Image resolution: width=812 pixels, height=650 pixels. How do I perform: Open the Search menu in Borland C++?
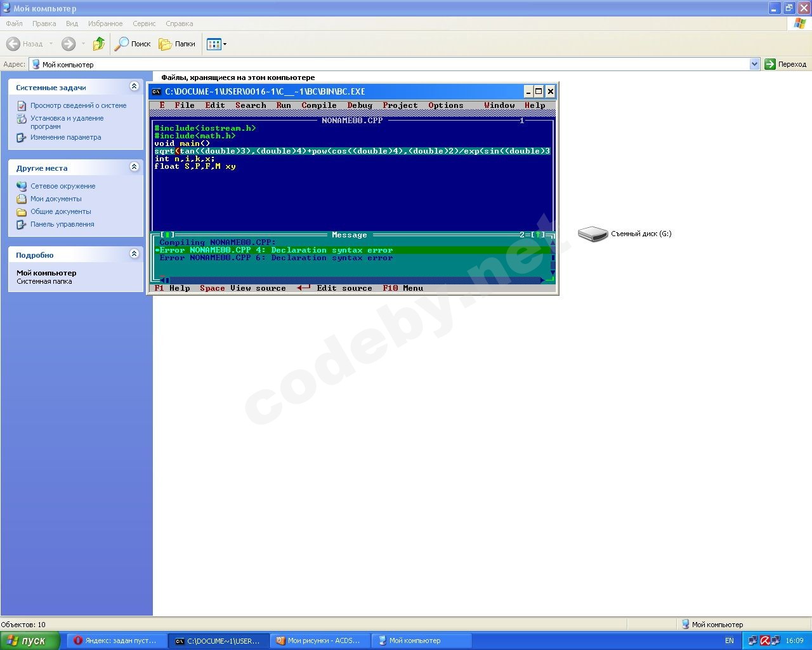tap(251, 105)
